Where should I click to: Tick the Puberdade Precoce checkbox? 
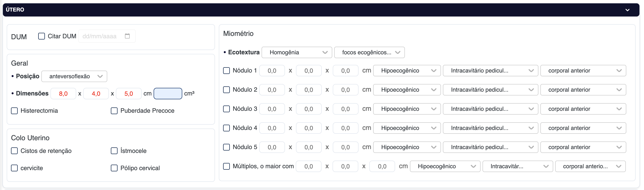pos(114,111)
